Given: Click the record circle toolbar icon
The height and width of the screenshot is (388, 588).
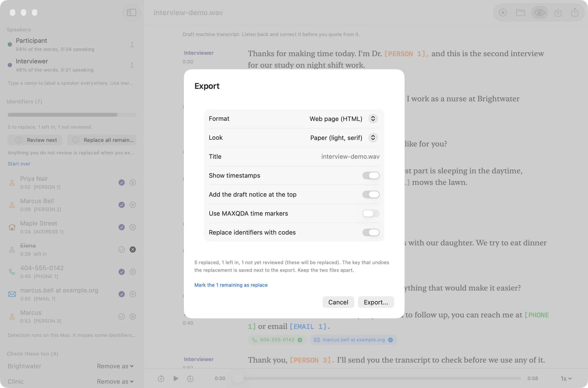Looking at the screenshot, I should [503, 12].
